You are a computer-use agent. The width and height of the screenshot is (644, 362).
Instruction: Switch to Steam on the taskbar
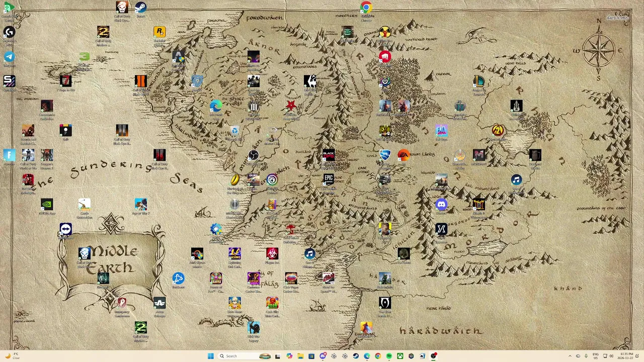click(356, 356)
